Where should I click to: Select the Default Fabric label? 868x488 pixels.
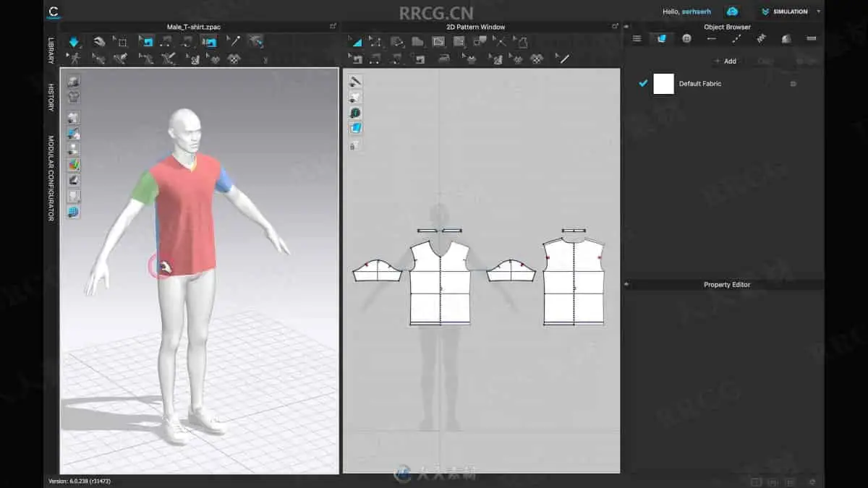[699, 84]
